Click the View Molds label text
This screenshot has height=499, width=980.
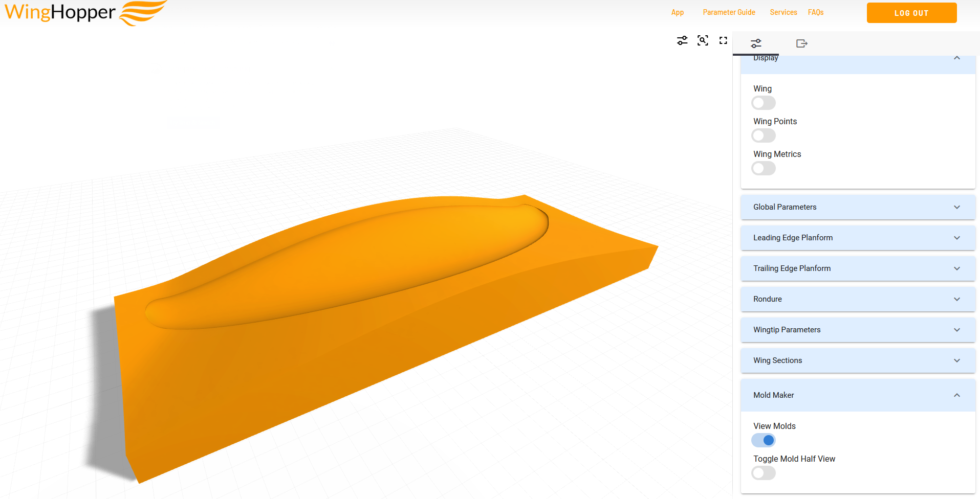click(774, 426)
